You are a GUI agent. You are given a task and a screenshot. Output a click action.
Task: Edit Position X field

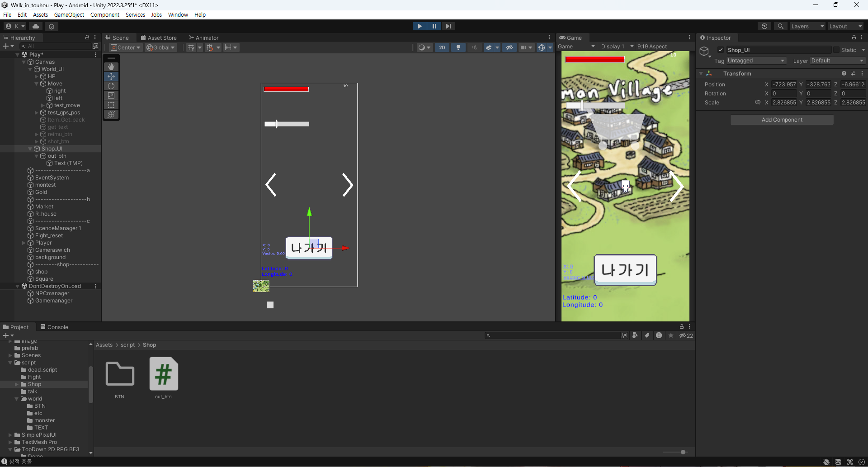pyautogui.click(x=784, y=85)
